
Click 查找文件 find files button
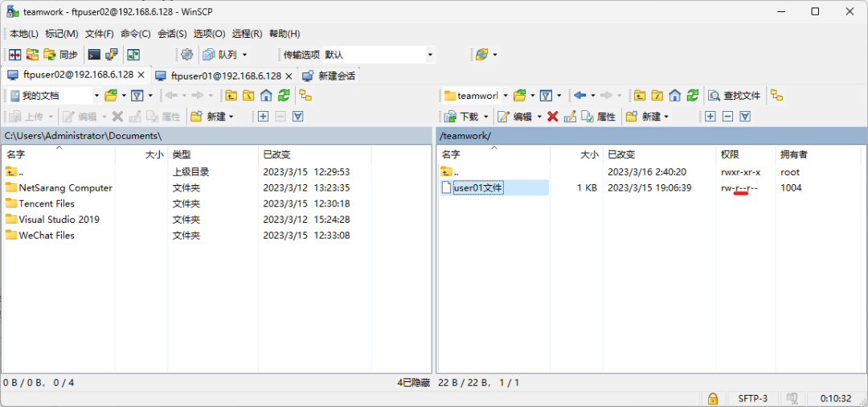pyautogui.click(x=735, y=96)
